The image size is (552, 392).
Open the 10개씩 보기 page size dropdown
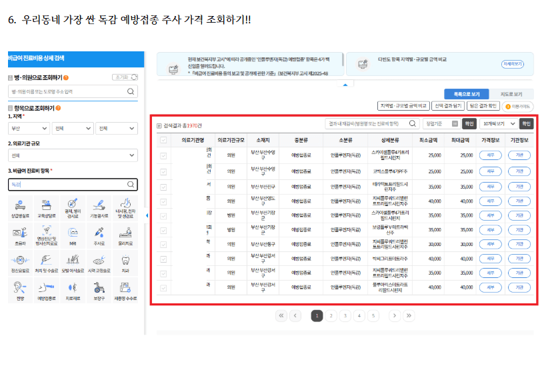[x=499, y=124]
